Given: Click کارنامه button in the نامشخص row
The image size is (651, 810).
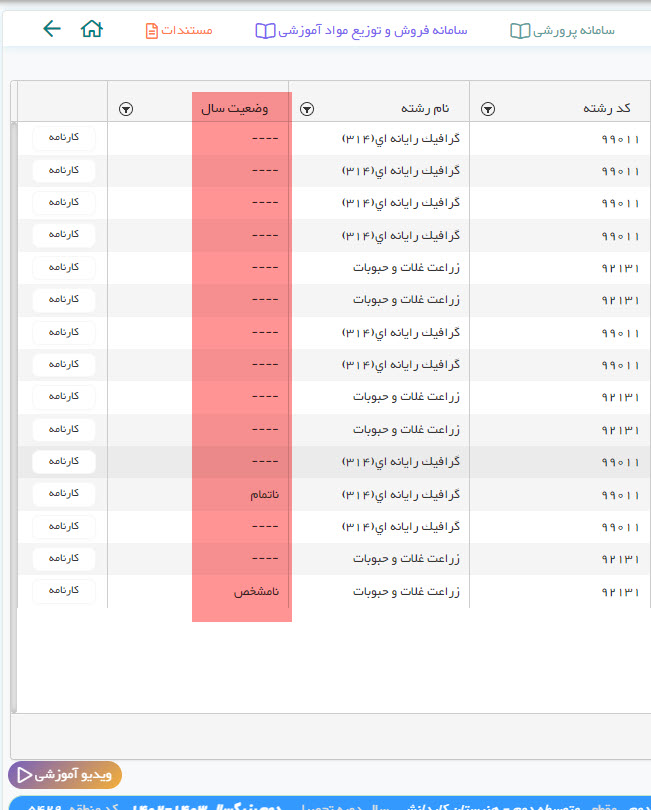Looking at the screenshot, I should pyautogui.click(x=64, y=591).
